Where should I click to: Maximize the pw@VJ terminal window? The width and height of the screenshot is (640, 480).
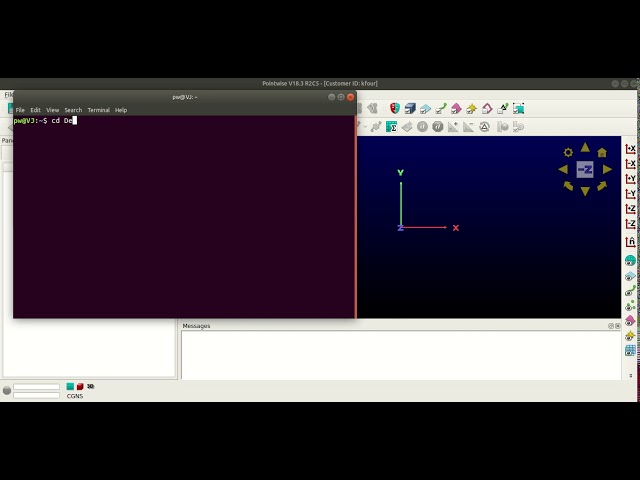(341, 97)
